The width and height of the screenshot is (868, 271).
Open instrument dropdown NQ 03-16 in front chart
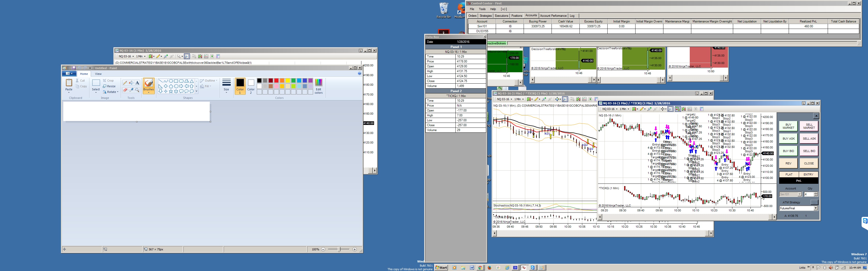[x=610, y=109]
